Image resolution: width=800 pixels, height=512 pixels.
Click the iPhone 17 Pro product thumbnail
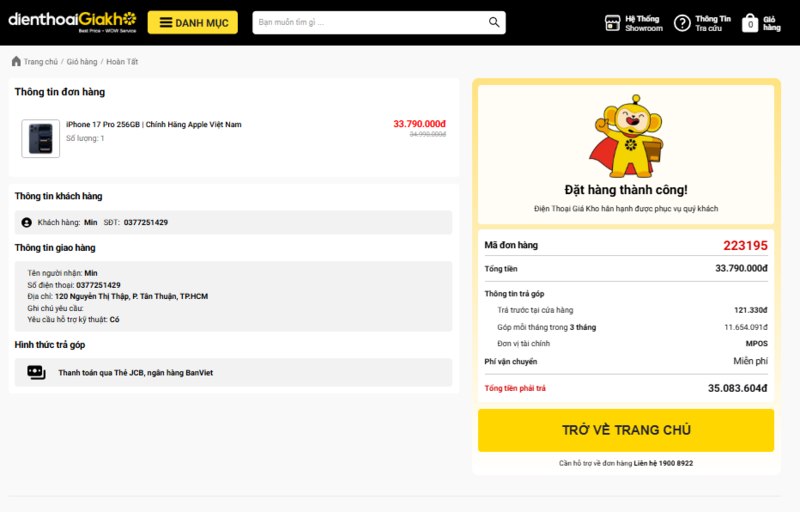[x=40, y=138]
